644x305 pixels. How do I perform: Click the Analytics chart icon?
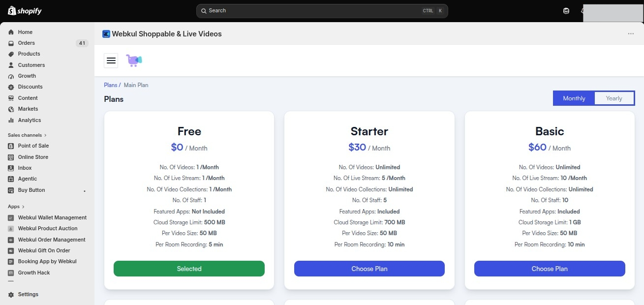[11, 120]
